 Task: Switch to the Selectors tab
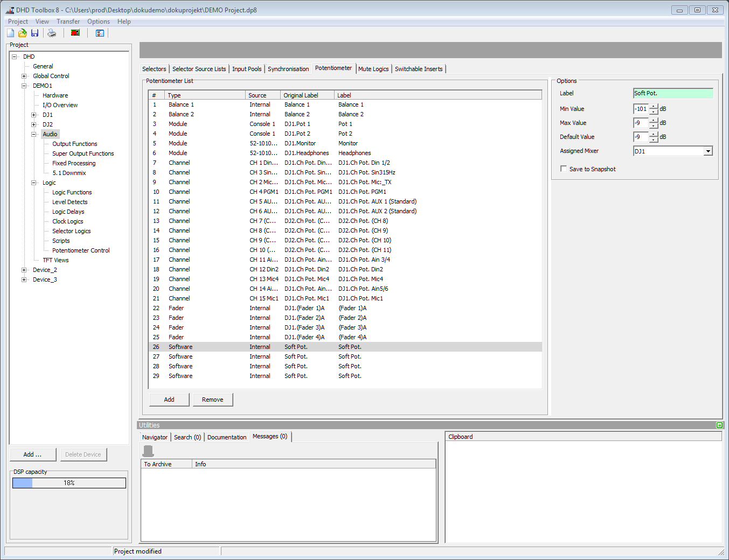pos(154,69)
